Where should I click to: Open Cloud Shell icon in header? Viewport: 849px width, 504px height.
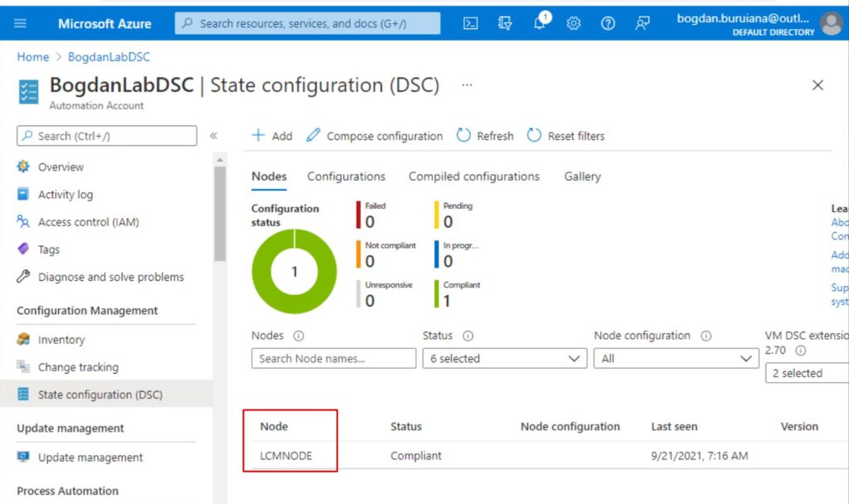(x=471, y=23)
